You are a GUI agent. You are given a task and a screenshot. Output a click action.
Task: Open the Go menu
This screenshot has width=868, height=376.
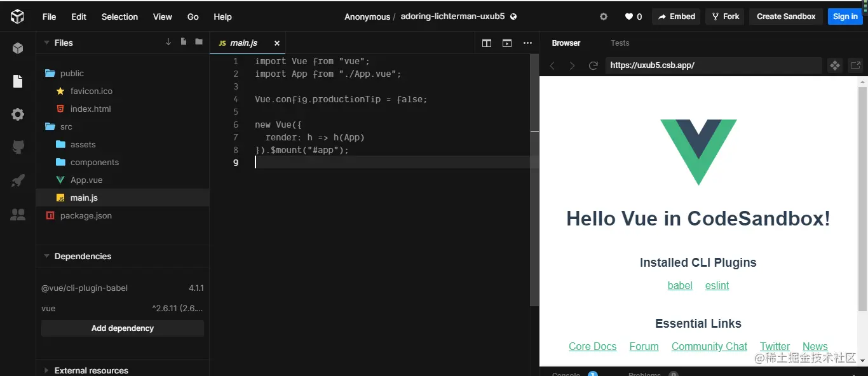point(193,17)
